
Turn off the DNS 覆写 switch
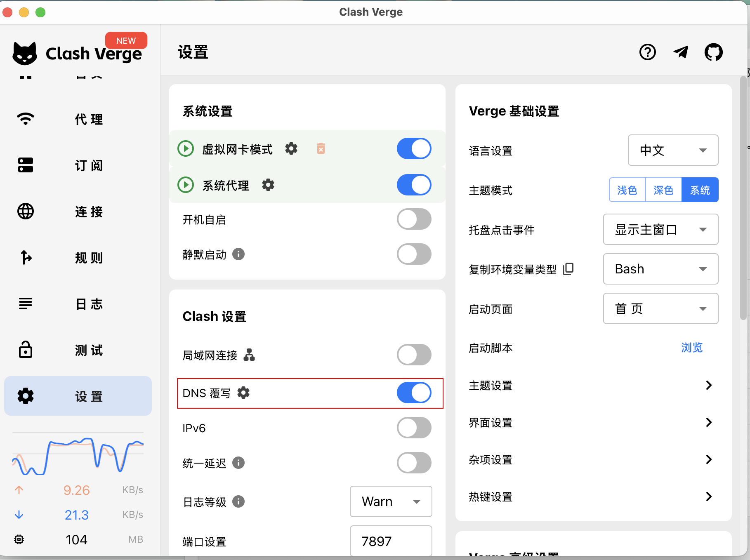pyautogui.click(x=414, y=393)
